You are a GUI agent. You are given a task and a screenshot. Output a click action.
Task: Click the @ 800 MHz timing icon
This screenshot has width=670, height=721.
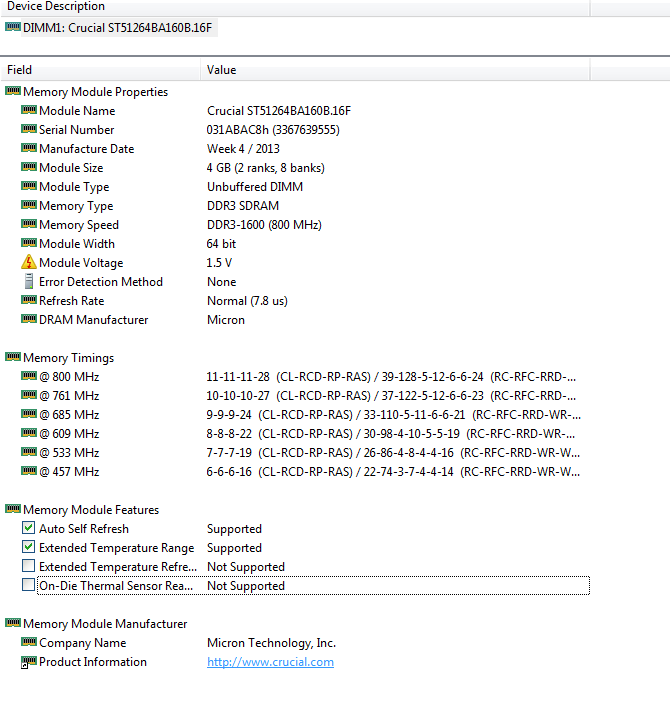click(x=29, y=376)
